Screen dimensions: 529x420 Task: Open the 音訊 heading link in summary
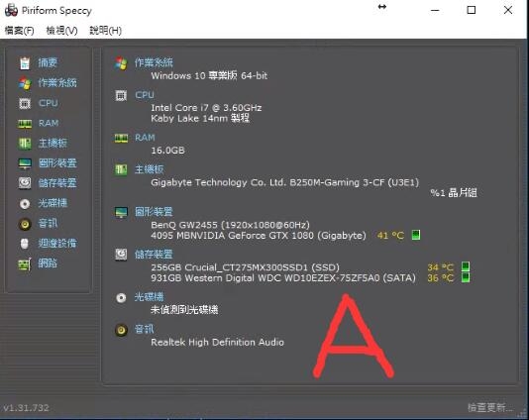click(144, 329)
